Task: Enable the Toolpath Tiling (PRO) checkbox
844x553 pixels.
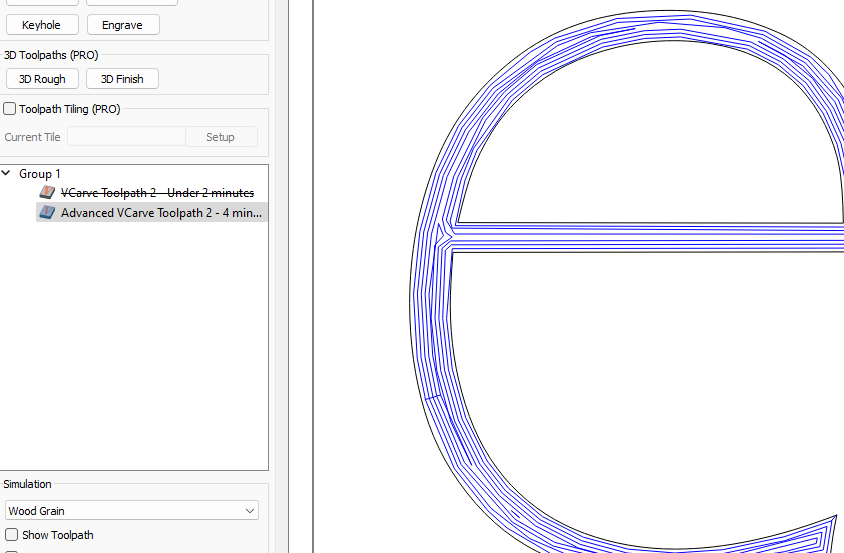Action: click(10, 109)
